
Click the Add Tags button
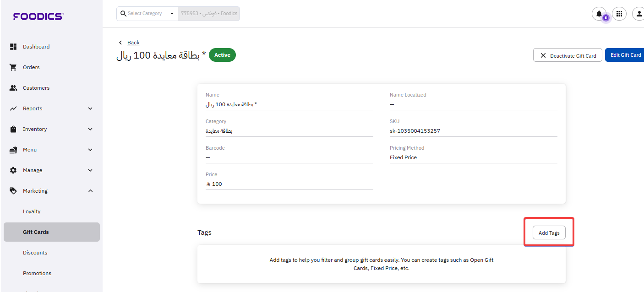549,233
